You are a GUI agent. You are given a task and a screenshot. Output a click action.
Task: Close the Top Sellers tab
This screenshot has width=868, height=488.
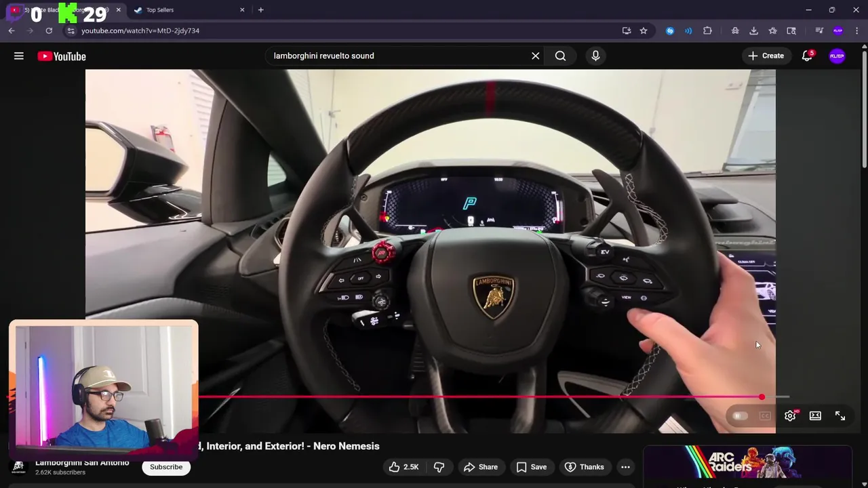point(242,10)
